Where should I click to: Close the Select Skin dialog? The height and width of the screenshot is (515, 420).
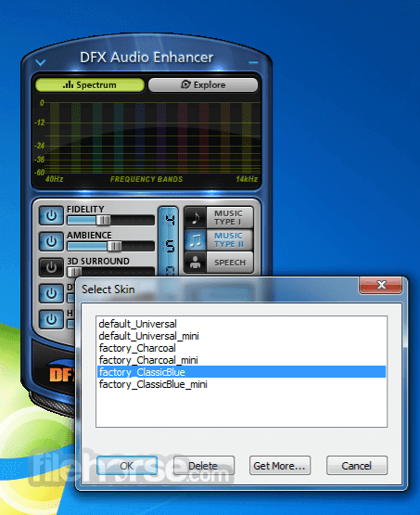381,285
